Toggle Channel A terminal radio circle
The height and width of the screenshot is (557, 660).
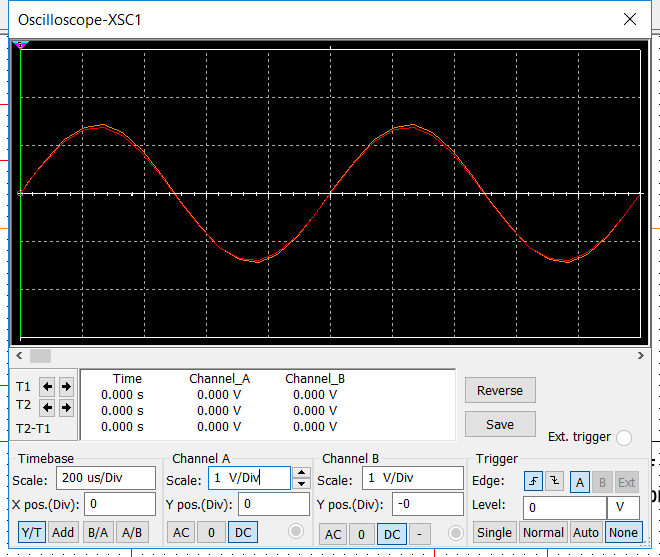[296, 533]
